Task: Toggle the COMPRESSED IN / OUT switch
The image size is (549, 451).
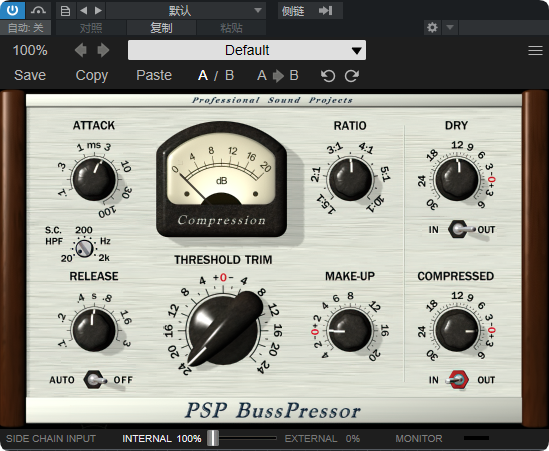Action: pos(457,380)
